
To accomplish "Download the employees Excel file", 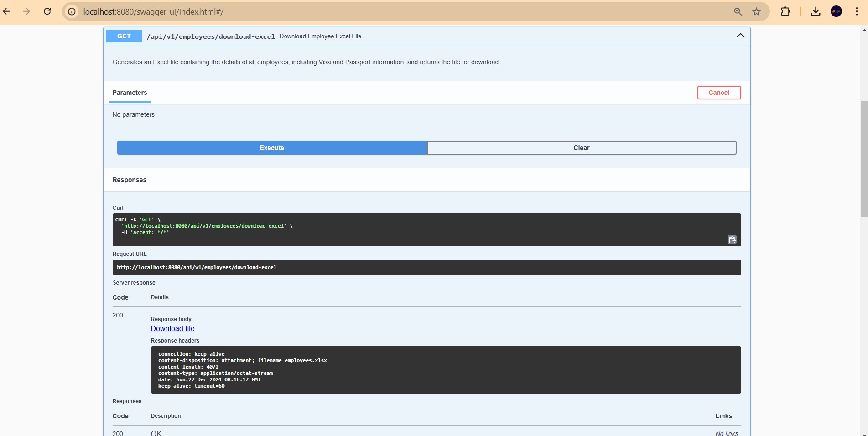I will pyautogui.click(x=173, y=329).
